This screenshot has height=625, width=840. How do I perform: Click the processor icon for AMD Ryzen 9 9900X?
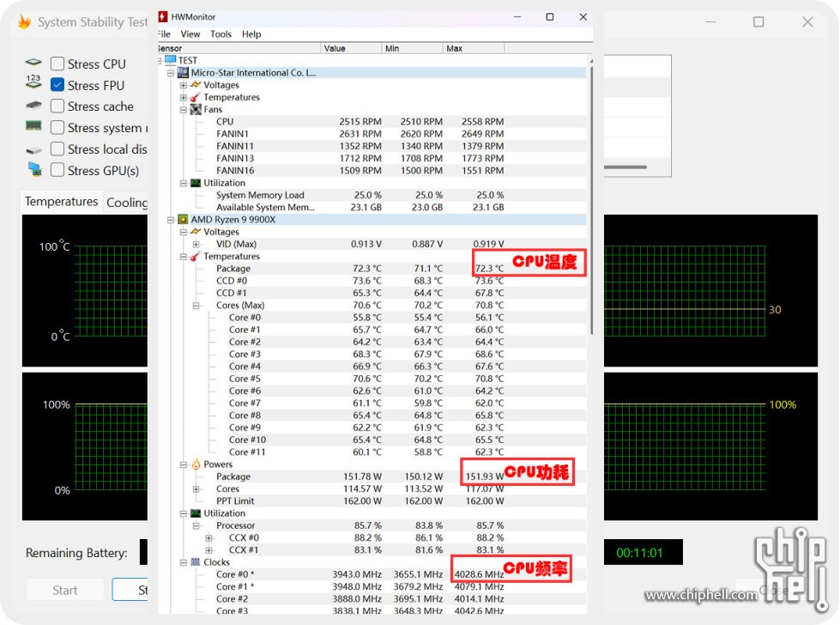pos(184,219)
